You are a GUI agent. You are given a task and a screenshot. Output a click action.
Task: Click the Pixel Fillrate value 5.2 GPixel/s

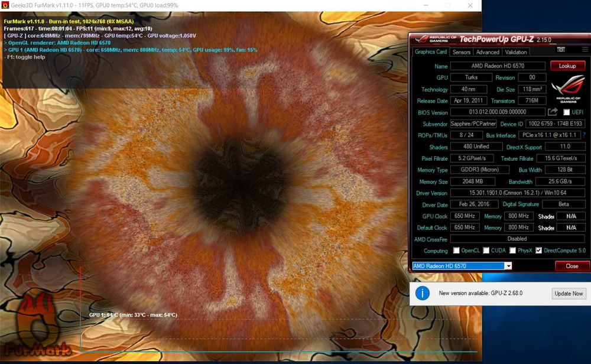(472, 158)
